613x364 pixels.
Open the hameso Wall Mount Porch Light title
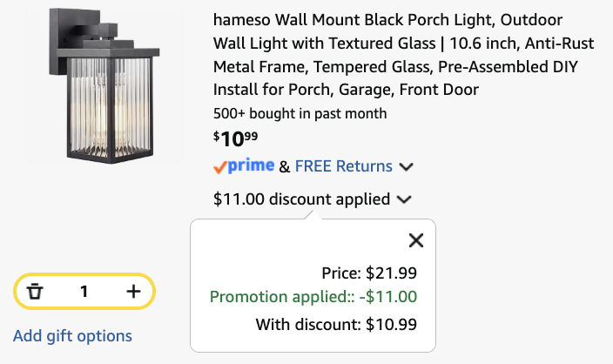click(x=403, y=55)
